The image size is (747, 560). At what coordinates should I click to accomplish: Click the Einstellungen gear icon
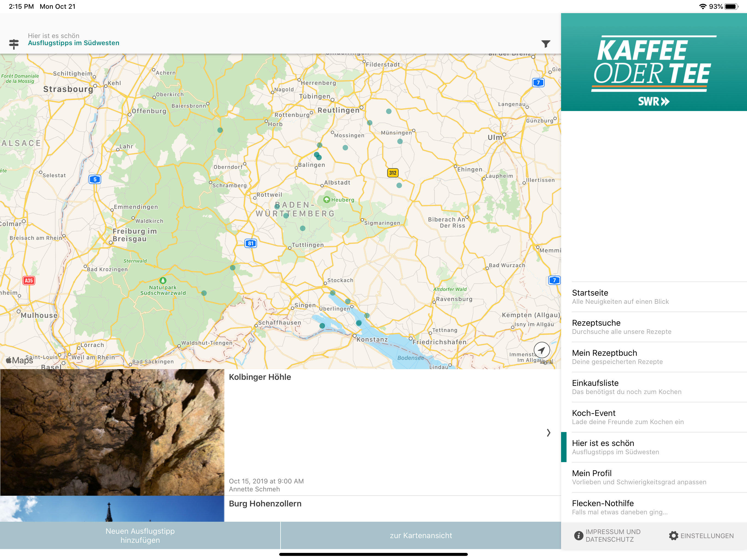673,535
